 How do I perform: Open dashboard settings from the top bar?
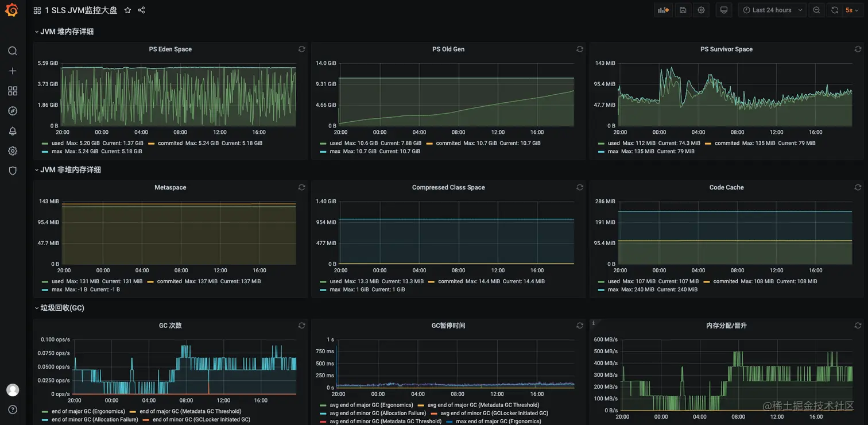pyautogui.click(x=702, y=10)
